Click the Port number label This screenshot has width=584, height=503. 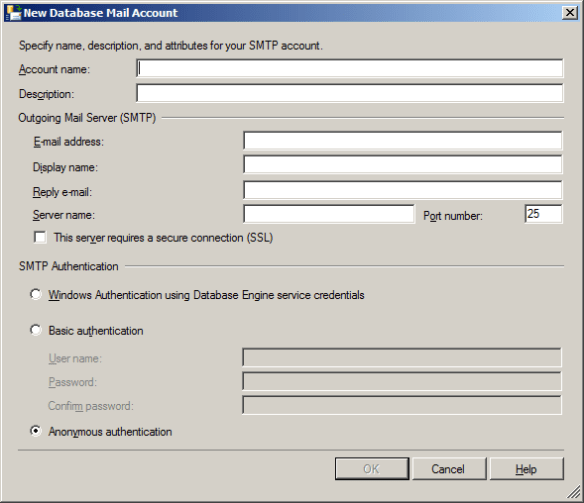[x=453, y=216]
